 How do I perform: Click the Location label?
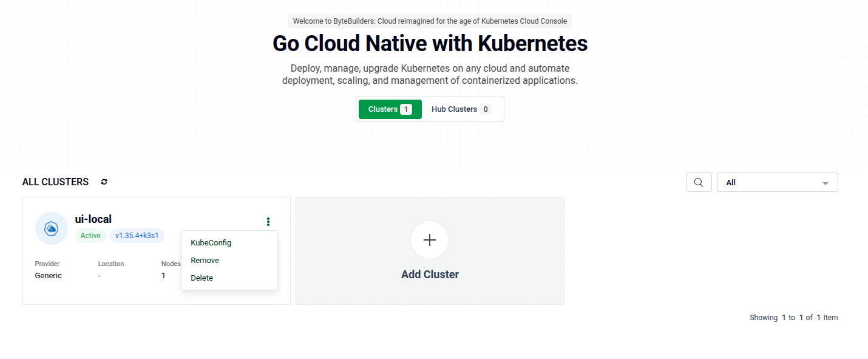111,264
